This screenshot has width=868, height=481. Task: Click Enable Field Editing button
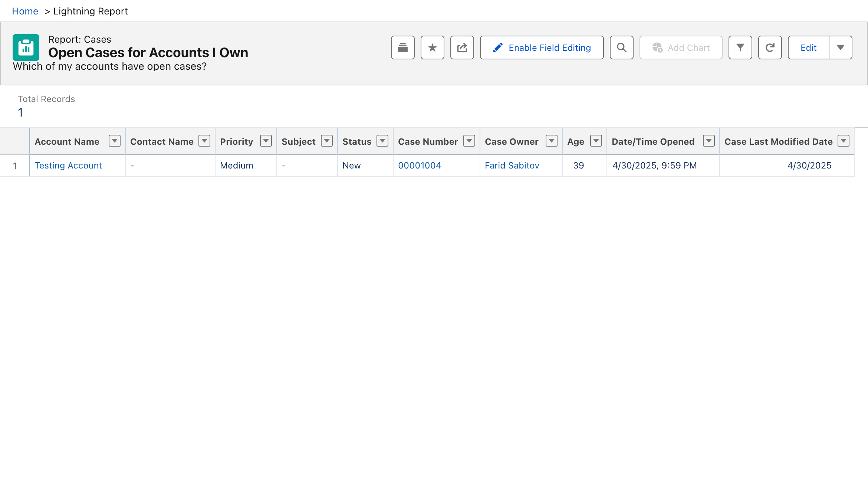tap(542, 48)
